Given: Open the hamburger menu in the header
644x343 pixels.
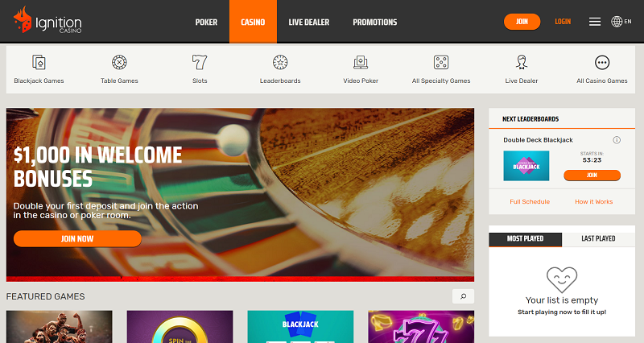Looking at the screenshot, I should [x=595, y=22].
